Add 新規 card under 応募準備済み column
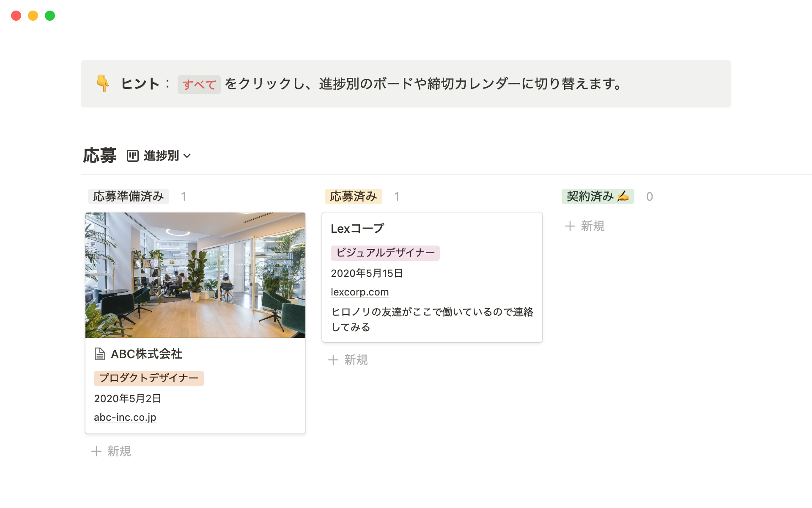 (x=111, y=451)
